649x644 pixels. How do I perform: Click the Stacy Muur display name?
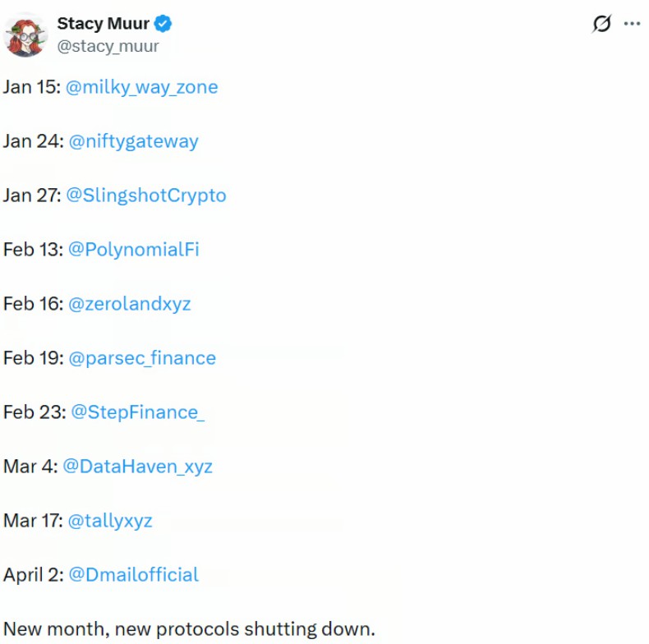click(103, 24)
